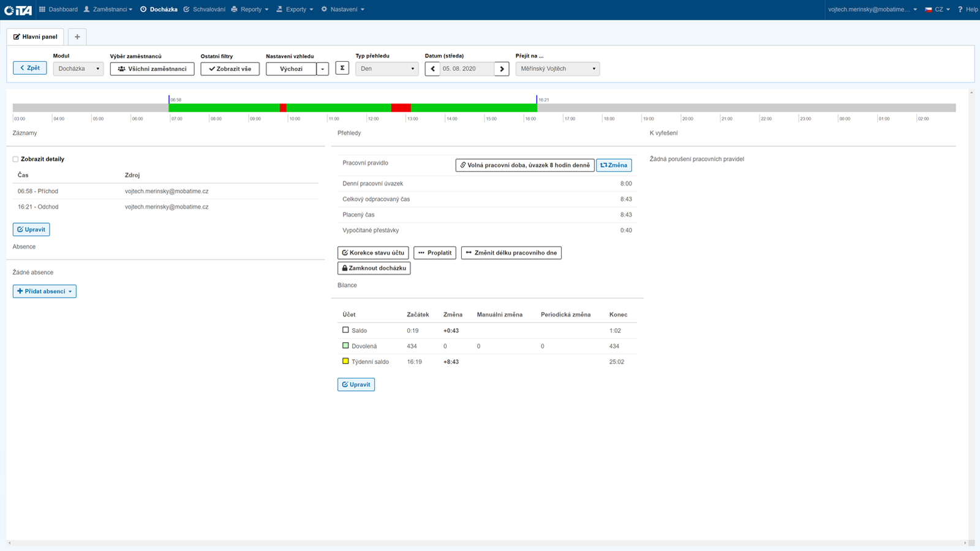Toggle the Dovolená account green checkbox
The image size is (980, 551).
point(345,346)
